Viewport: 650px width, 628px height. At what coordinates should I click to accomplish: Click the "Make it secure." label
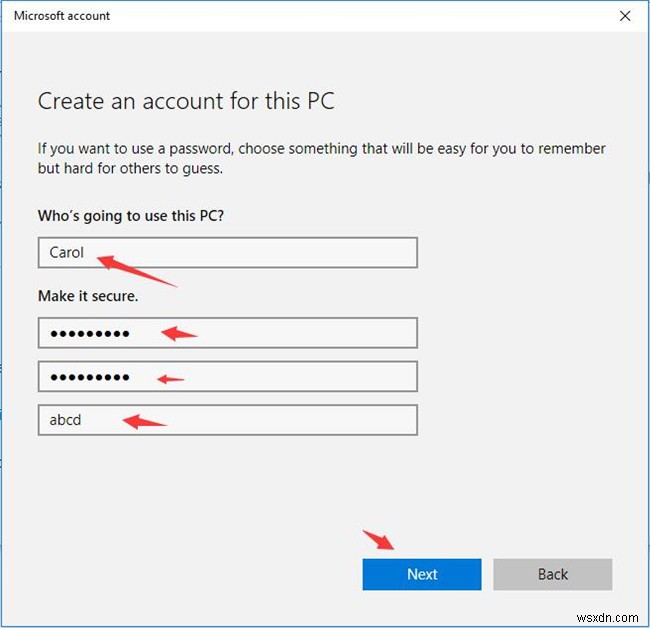coord(86,296)
